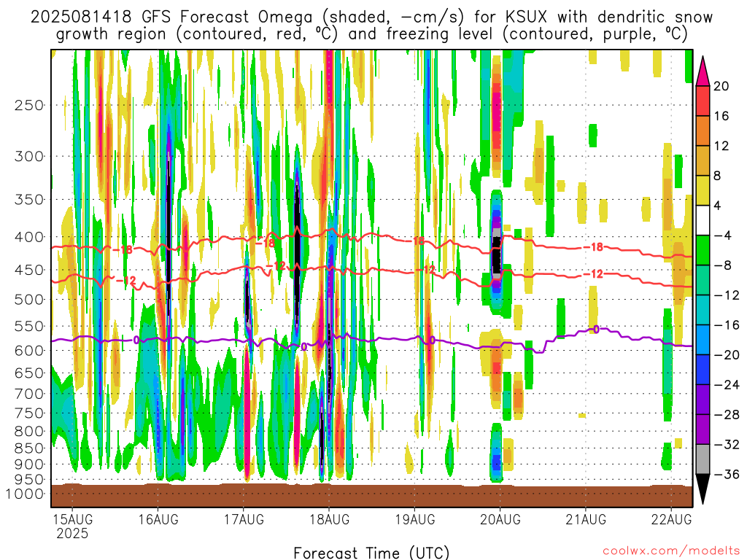
Task: Click the -12 contour label near 21AUG
Action: (x=593, y=274)
